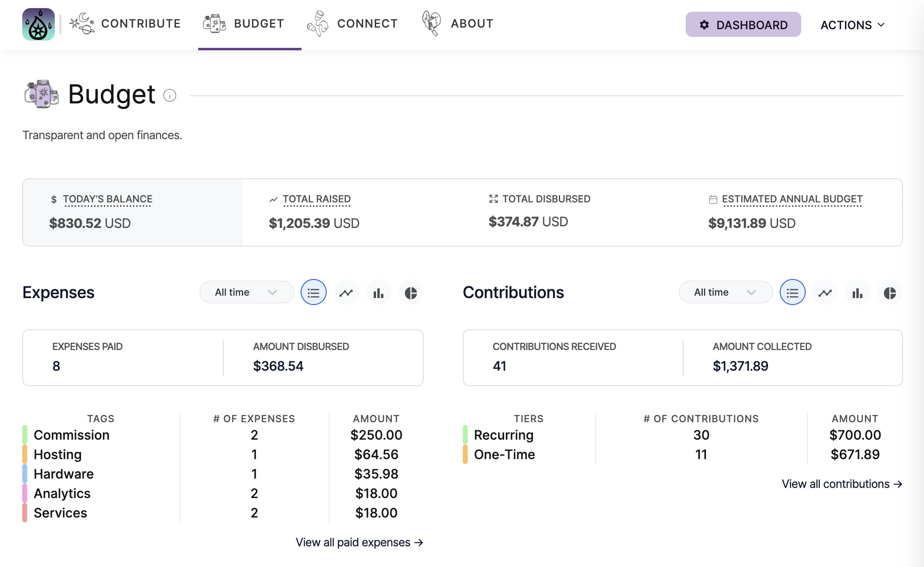The height and width of the screenshot is (567, 924).
Task: Click the Total Raised stat label
Action: pyautogui.click(x=317, y=199)
